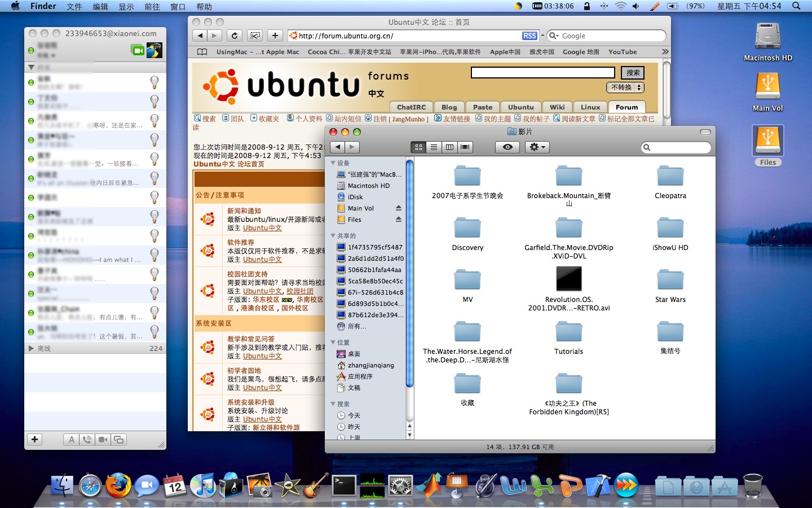
Task: Collapse 设备 section in Finder sidebar
Action: [x=333, y=163]
